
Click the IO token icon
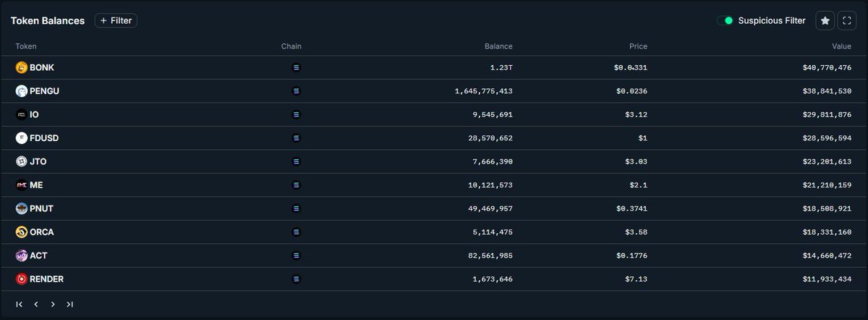tap(22, 114)
